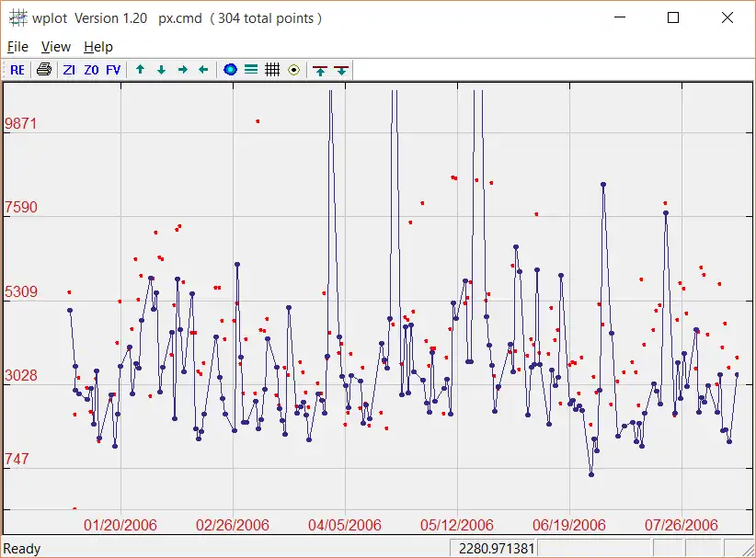
Task: Open the View menu
Action: click(x=56, y=47)
